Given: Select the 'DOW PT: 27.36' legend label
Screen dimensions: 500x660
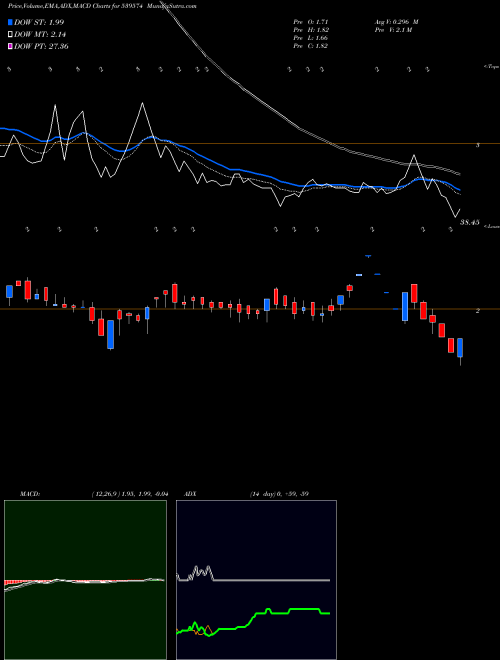Looking at the screenshot, I should [x=41, y=46].
